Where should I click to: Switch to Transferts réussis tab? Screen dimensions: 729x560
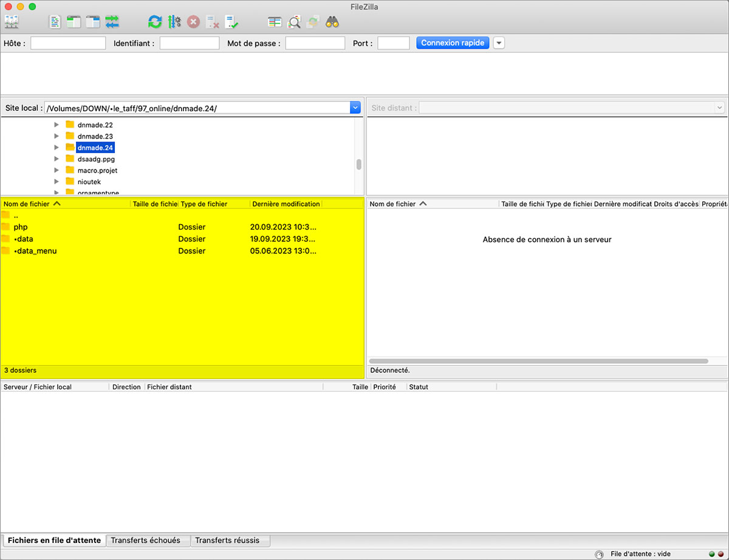(x=227, y=540)
